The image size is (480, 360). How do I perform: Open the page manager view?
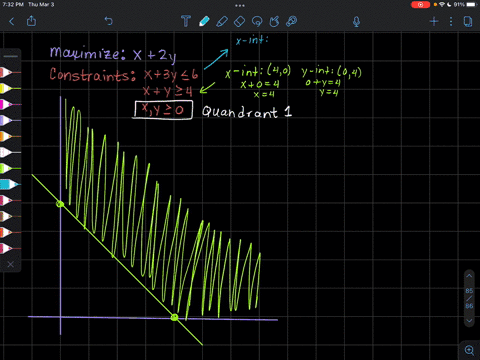tap(468, 22)
